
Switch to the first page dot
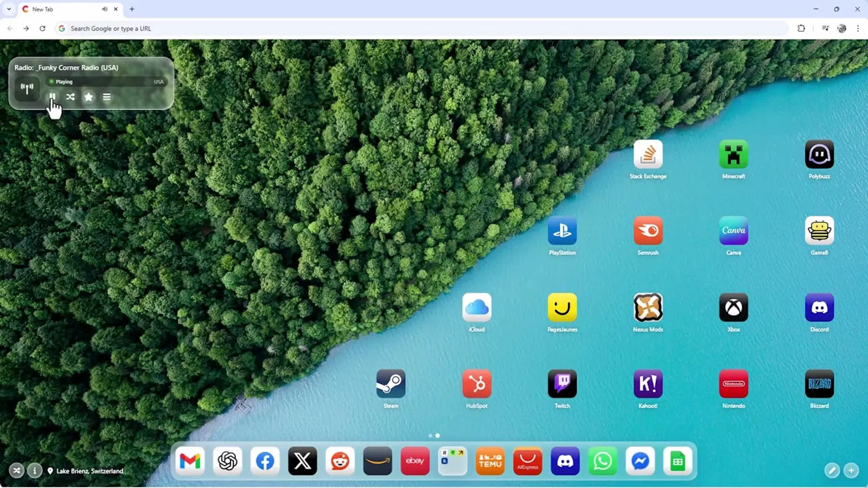(431, 435)
